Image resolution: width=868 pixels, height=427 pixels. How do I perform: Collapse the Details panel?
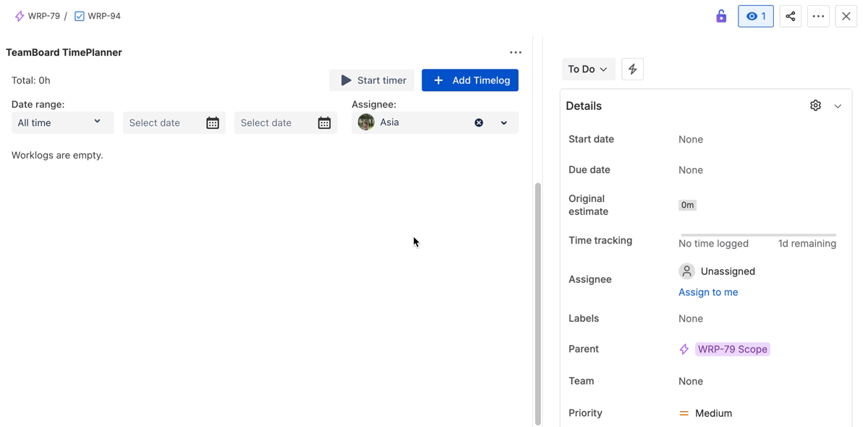[838, 106]
